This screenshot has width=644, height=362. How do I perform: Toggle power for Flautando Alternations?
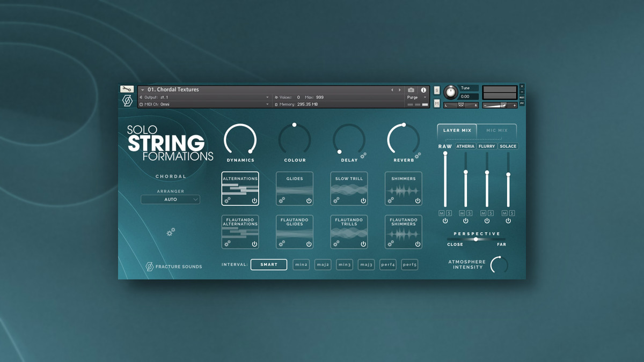pos(254,244)
